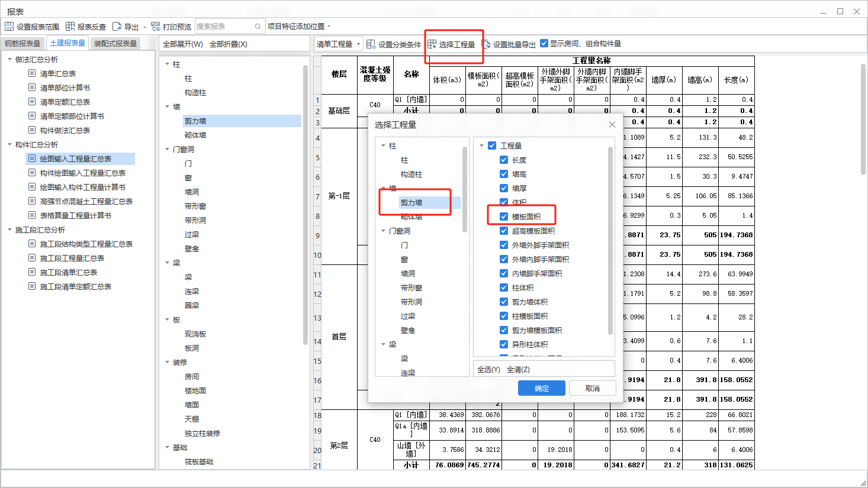Toggle the 剪力墙体积 checkbox
This screenshot has height=488, width=868.
504,302
